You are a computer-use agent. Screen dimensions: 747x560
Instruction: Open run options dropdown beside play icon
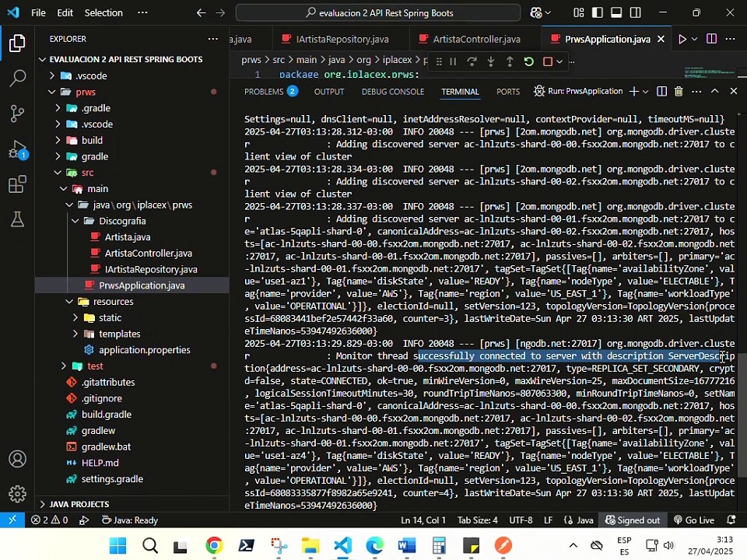[x=695, y=39]
